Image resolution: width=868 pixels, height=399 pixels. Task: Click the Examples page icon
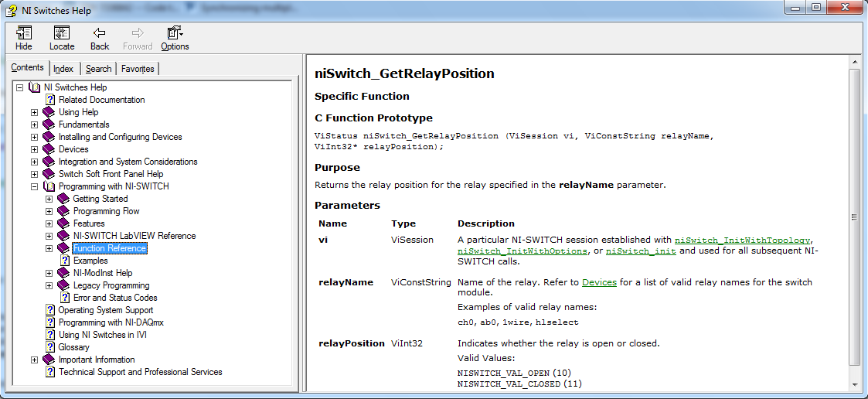tap(65, 261)
